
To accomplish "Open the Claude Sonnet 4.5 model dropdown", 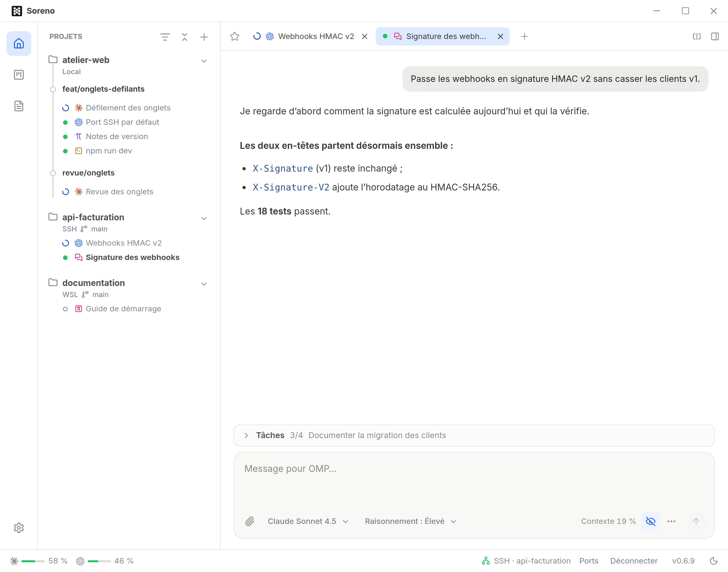I will (308, 521).
